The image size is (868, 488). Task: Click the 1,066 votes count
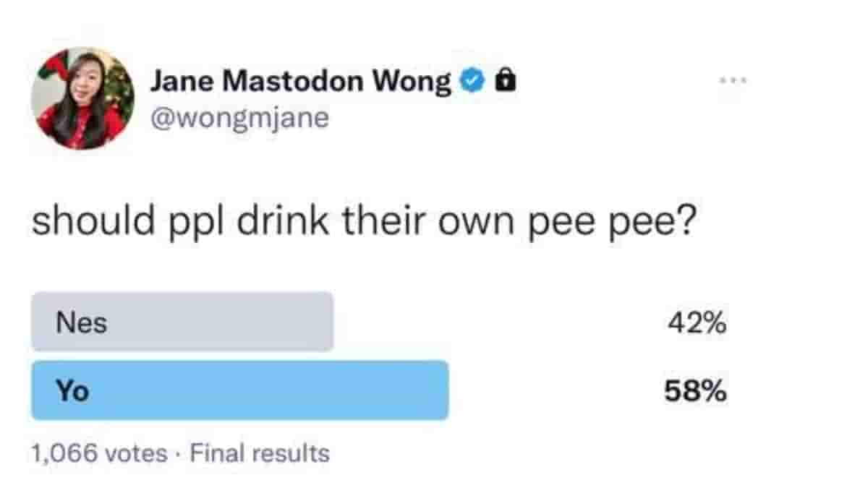pos(99,454)
